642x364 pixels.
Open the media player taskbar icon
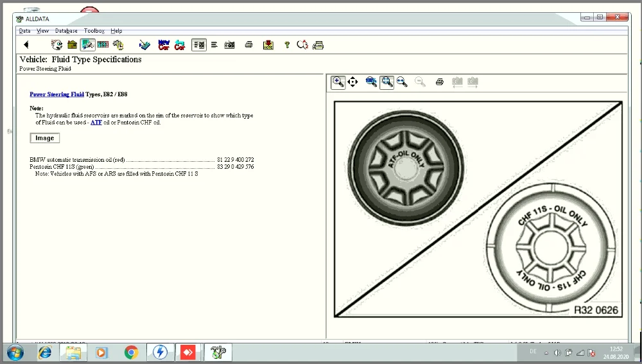pyautogui.click(x=101, y=352)
